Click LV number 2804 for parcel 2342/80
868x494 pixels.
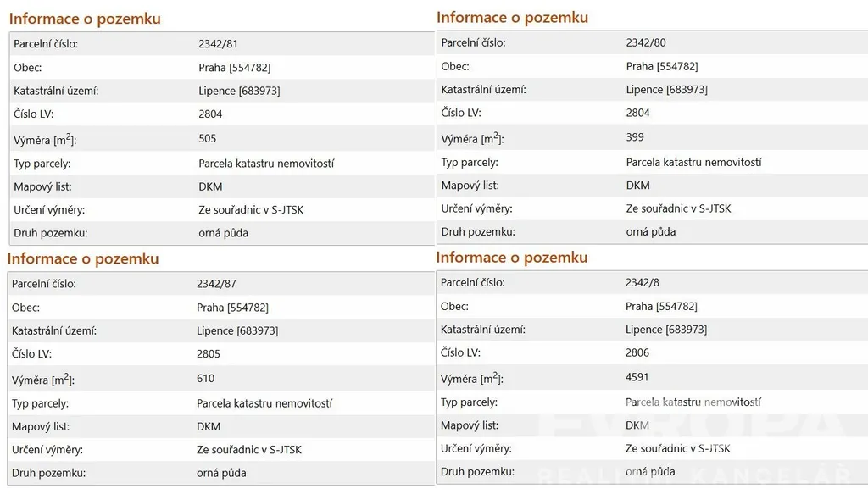coord(637,113)
